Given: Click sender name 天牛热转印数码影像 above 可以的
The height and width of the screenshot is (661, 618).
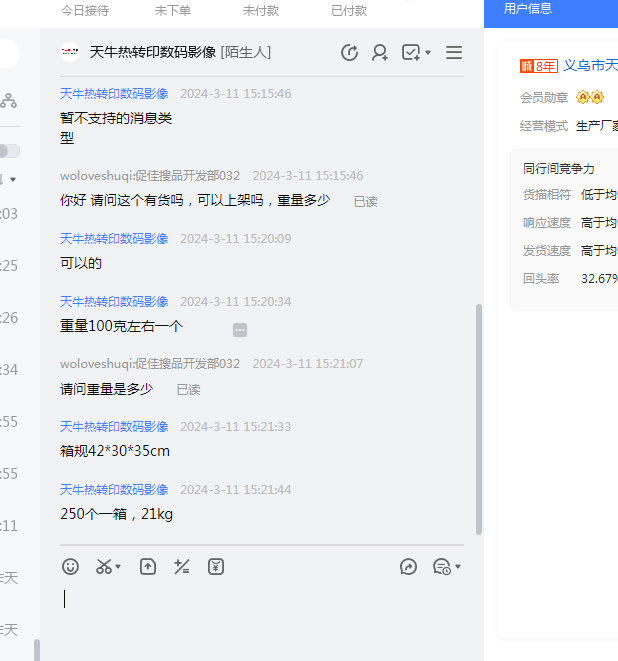Looking at the screenshot, I should (x=114, y=239).
